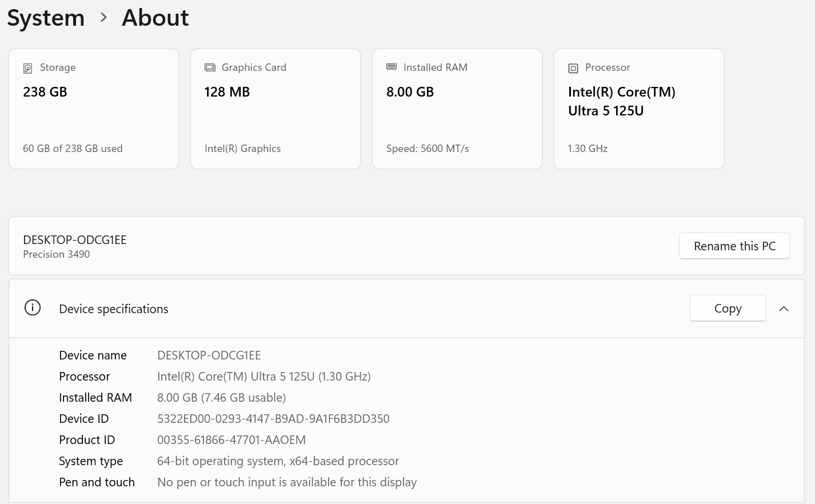815x504 pixels.
Task: Click the breadcrumb chevron separator
Action: pyautogui.click(x=103, y=18)
